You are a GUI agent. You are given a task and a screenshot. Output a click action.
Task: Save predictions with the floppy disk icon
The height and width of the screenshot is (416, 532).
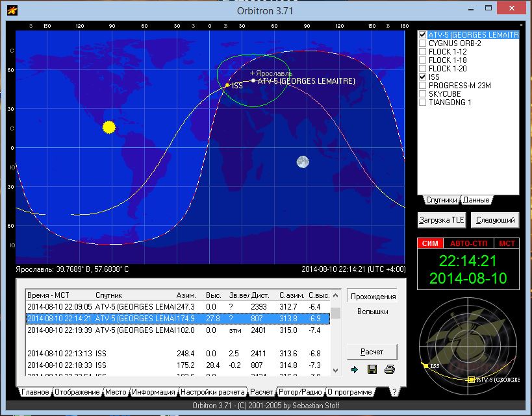coord(372,369)
